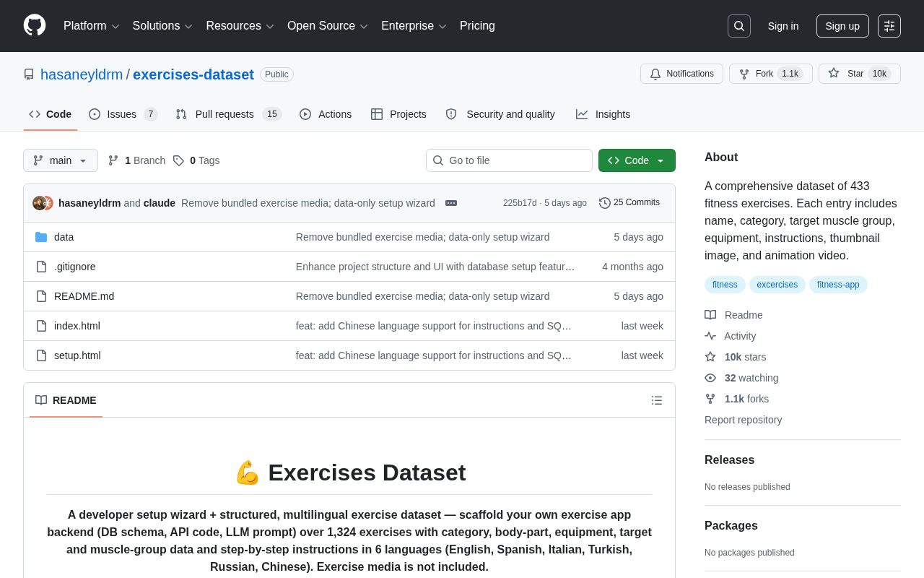924x578 pixels.
Task: Open the Activity link in About
Action: click(x=731, y=336)
